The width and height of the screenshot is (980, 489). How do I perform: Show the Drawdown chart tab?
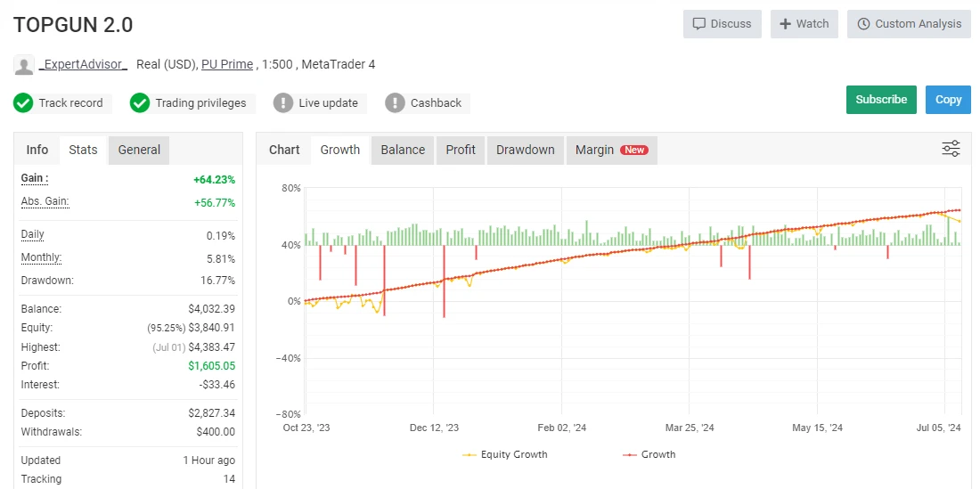(525, 150)
